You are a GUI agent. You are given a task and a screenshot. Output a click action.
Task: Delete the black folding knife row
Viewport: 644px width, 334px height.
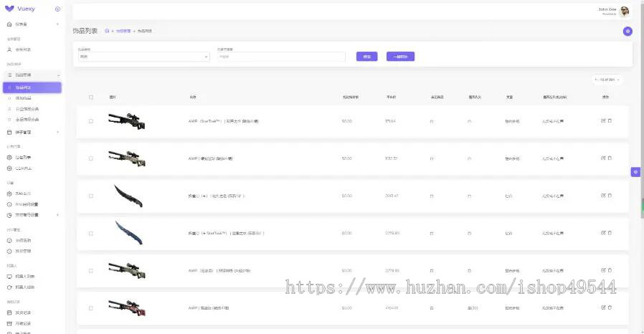pos(610,196)
